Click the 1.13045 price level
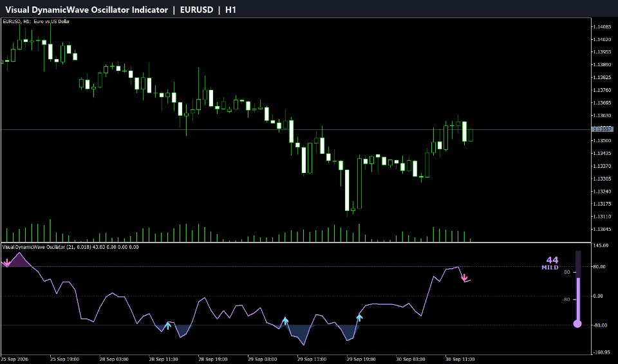The image size is (618, 364). 603,230
